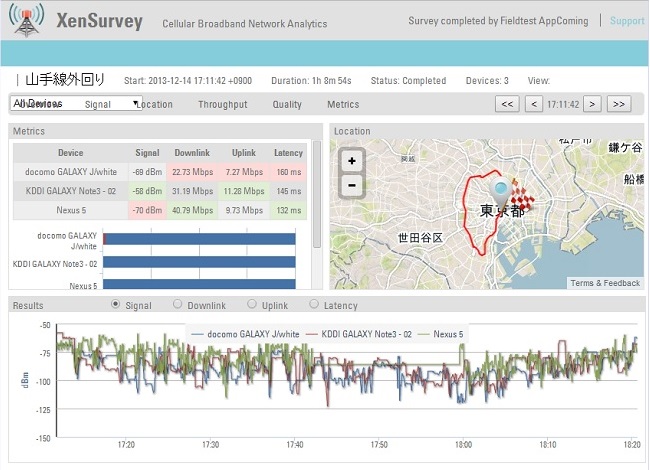Click the 22.73 Mbps downlink cell
650x470 pixels.
click(192, 172)
